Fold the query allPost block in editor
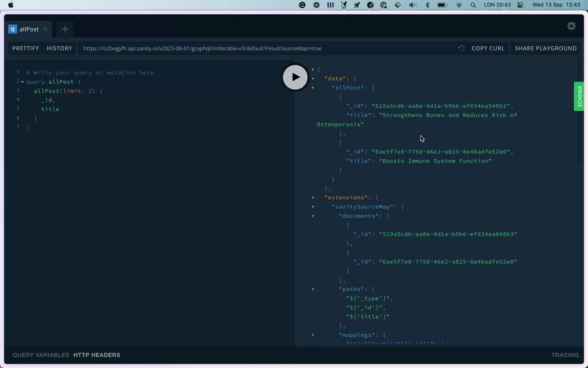This screenshot has width=588, height=368. (x=23, y=82)
